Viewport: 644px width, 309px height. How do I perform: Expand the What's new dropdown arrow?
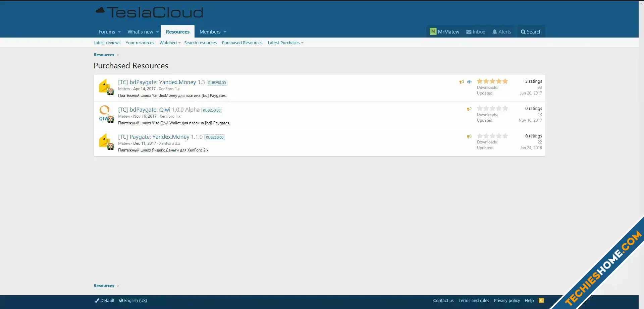point(157,32)
